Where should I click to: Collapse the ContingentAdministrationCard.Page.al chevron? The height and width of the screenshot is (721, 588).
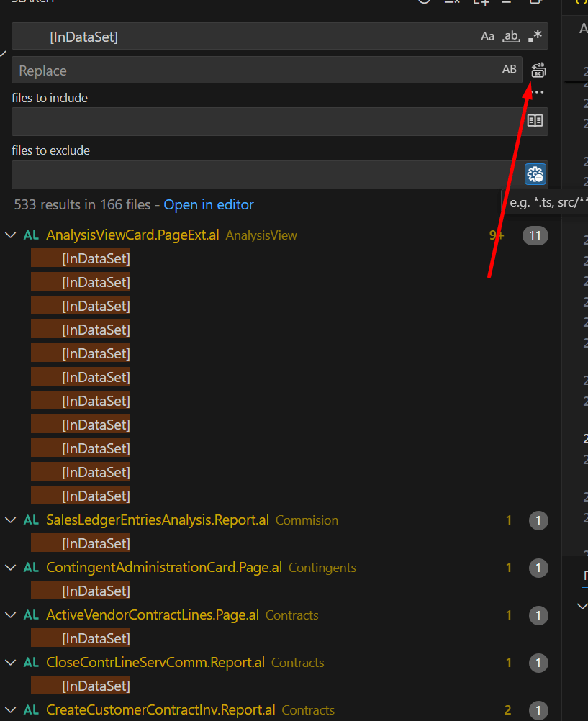(x=10, y=568)
